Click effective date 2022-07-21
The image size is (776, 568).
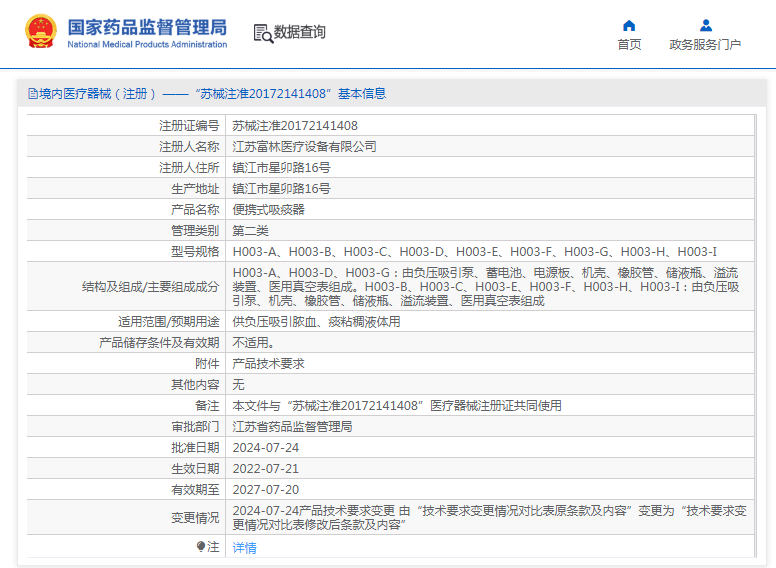point(266,469)
